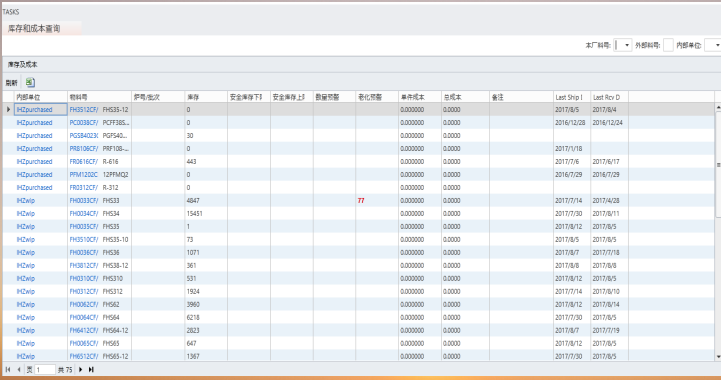This screenshot has width=721, height=380.
Task: Click the 备注 column header
Action: tap(521, 97)
